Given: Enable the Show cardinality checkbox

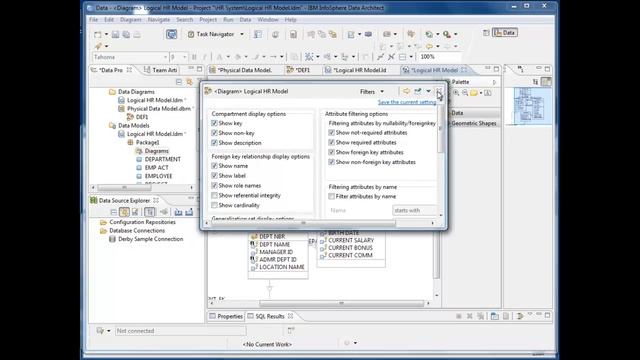Looking at the screenshot, I should click(214, 205).
